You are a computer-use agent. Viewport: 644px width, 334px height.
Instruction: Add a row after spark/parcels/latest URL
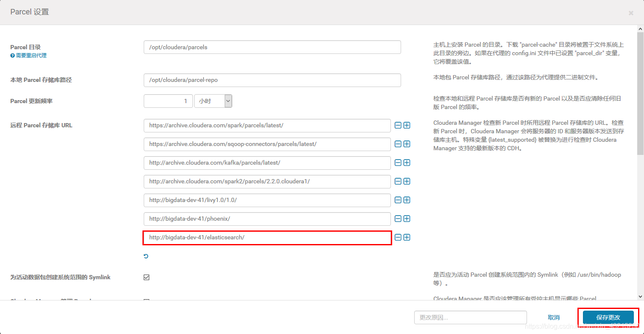(407, 125)
